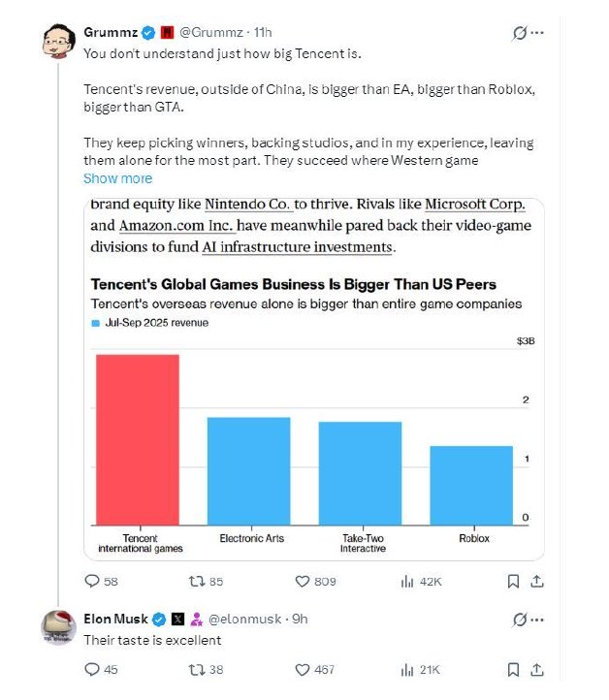View analytics showing 42K views
Image resolution: width=609 pixels, height=700 pixels.
pos(407,581)
